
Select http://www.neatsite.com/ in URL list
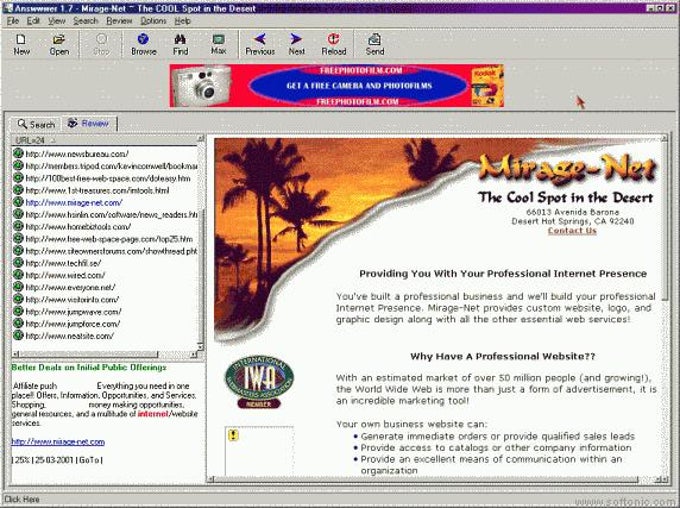pyautogui.click(x=69, y=336)
